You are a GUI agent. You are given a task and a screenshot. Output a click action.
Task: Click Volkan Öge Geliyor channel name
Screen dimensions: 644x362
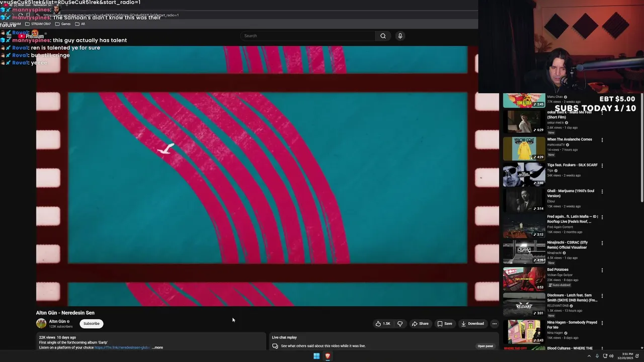click(x=560, y=275)
